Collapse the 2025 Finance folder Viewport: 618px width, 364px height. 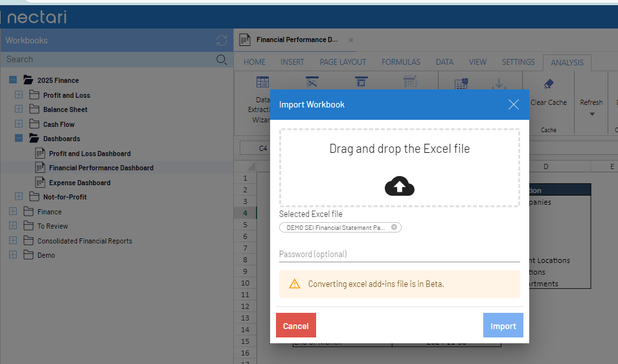(13, 80)
